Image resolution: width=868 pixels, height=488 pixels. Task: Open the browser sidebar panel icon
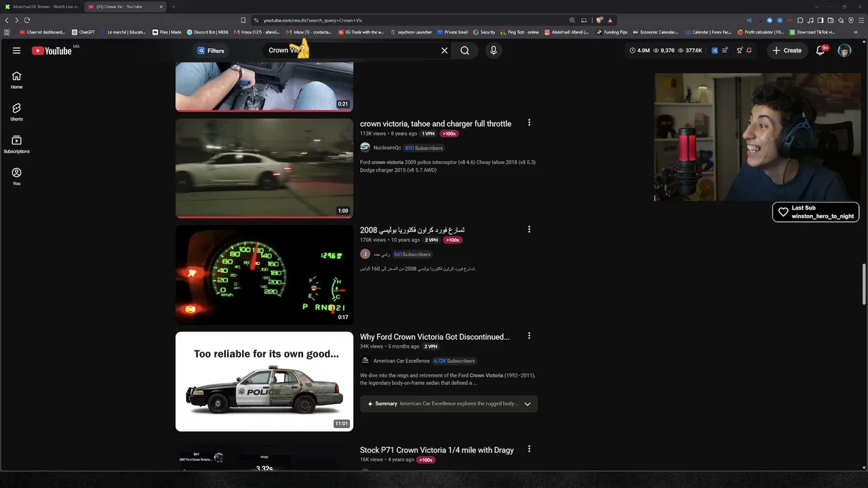point(821,20)
